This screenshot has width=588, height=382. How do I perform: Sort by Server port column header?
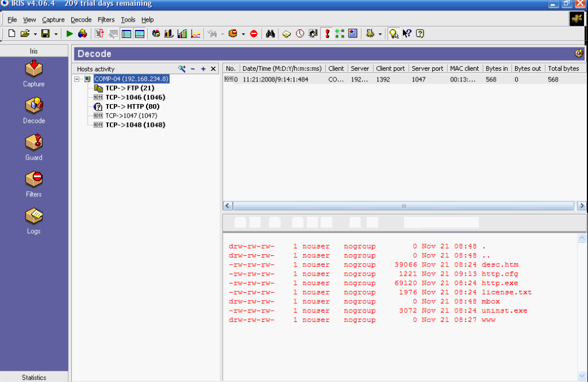pos(427,68)
